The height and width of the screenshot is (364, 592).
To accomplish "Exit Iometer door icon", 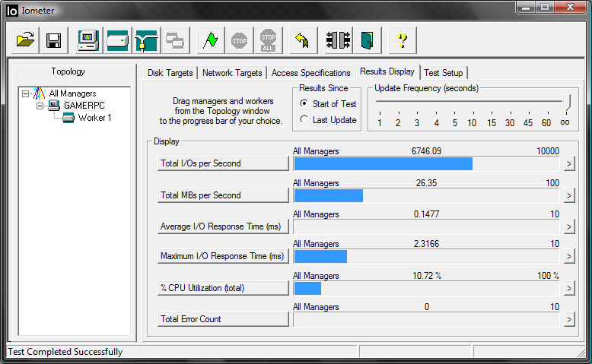I will [x=368, y=40].
